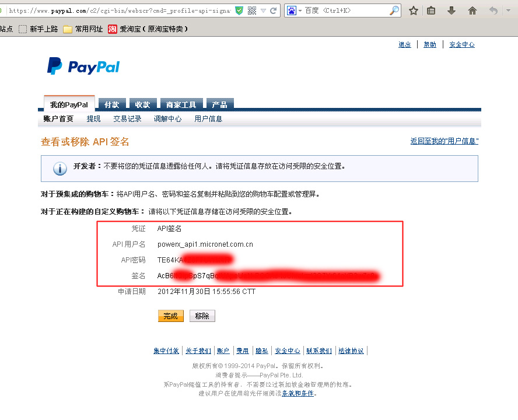518x420 pixels.
Task: Open the 账户 footer link
Action: [x=223, y=351]
